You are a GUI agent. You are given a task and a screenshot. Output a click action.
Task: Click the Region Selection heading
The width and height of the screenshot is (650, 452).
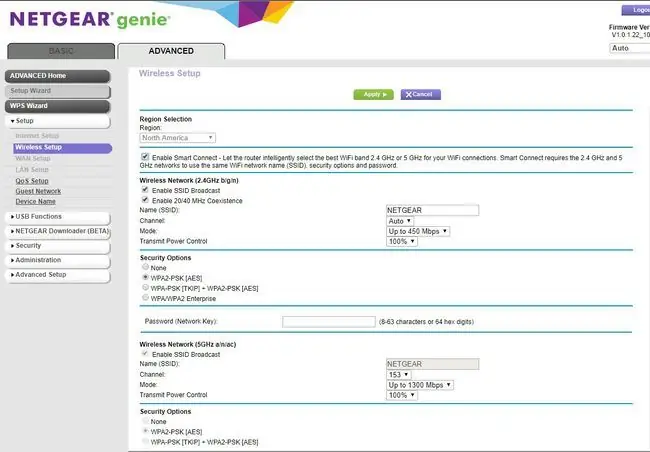click(x=166, y=119)
